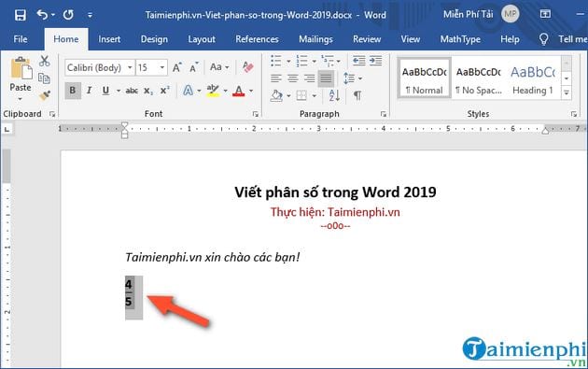Screen dimensions: 588x369
Task: Apply the Heading 1 style
Action: [533, 78]
